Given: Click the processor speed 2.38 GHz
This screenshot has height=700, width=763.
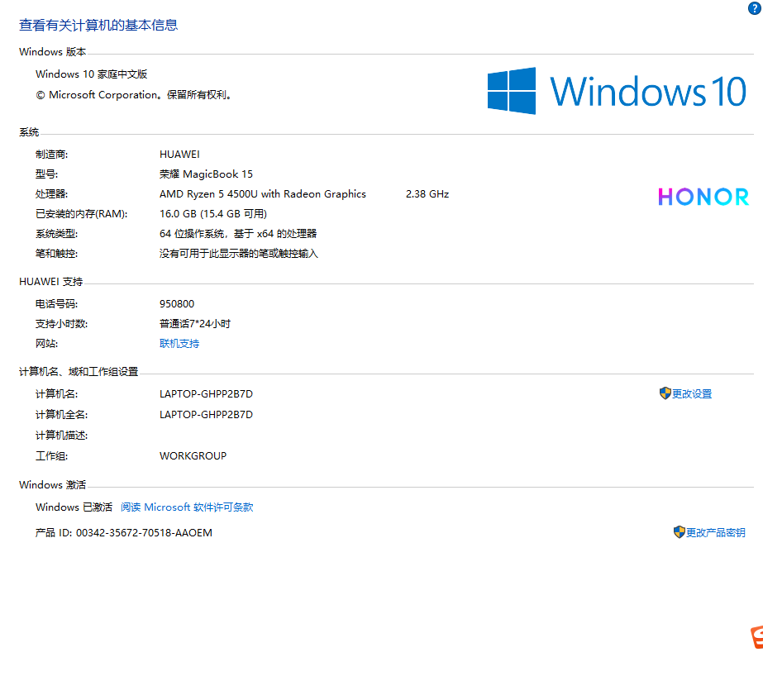Looking at the screenshot, I should point(427,194).
